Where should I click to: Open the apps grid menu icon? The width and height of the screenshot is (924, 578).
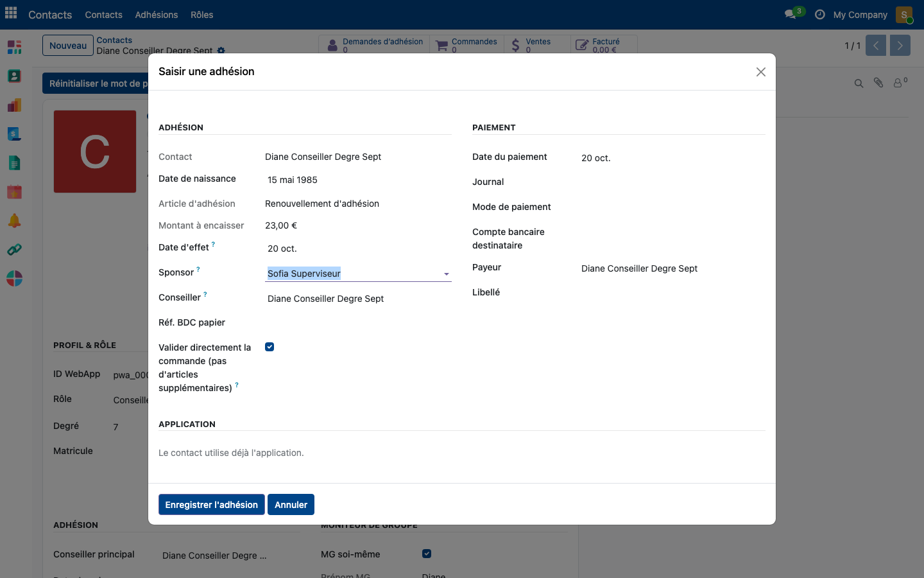(x=11, y=13)
